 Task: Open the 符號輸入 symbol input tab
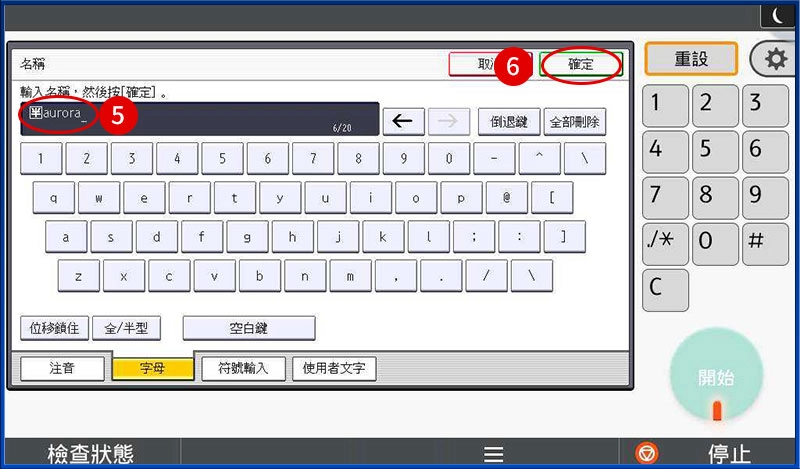click(243, 368)
